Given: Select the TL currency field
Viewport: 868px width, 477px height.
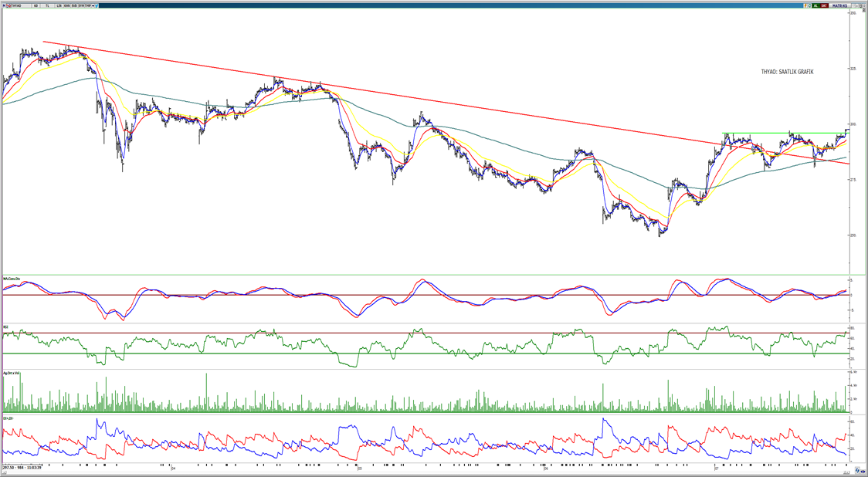Looking at the screenshot, I should pyautogui.click(x=47, y=5).
